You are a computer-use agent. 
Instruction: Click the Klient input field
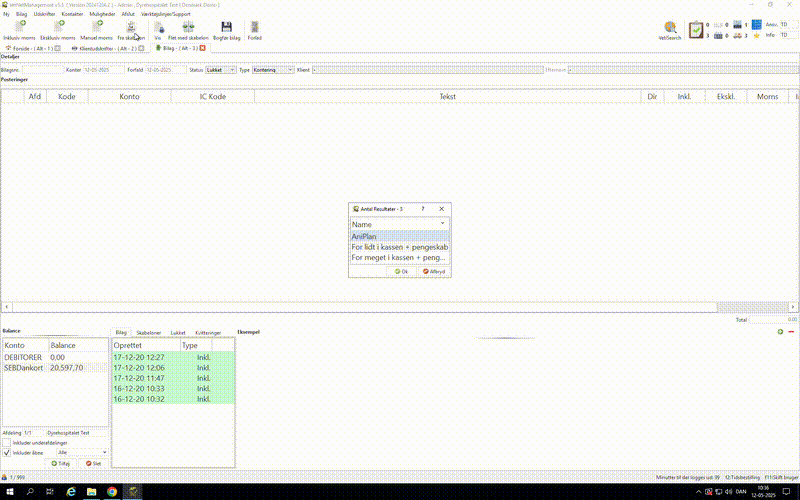coord(428,70)
